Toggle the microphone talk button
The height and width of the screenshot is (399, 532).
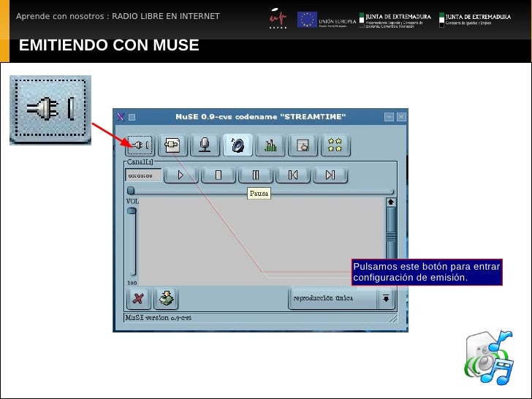tap(205, 145)
